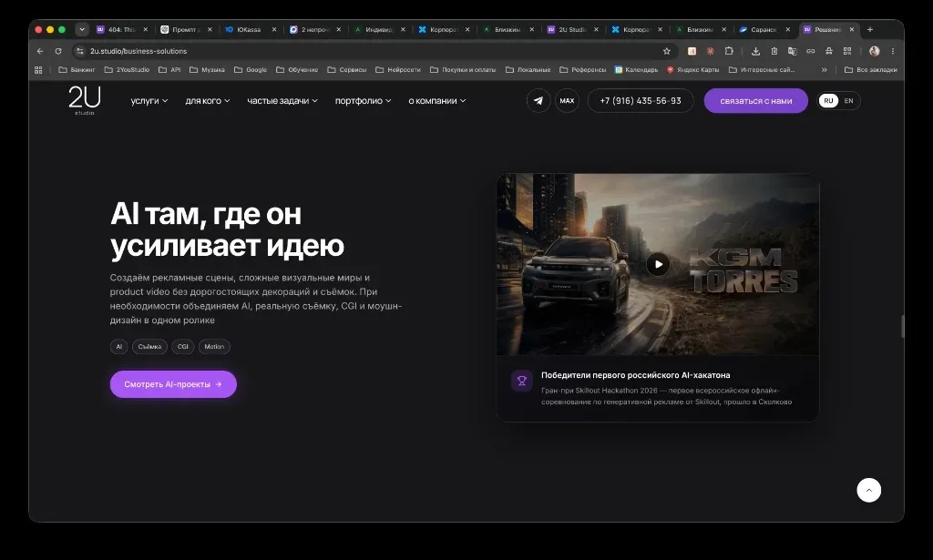The image size is (933, 560).
Task: Open the Референсы bookmark folder
Action: [583, 69]
